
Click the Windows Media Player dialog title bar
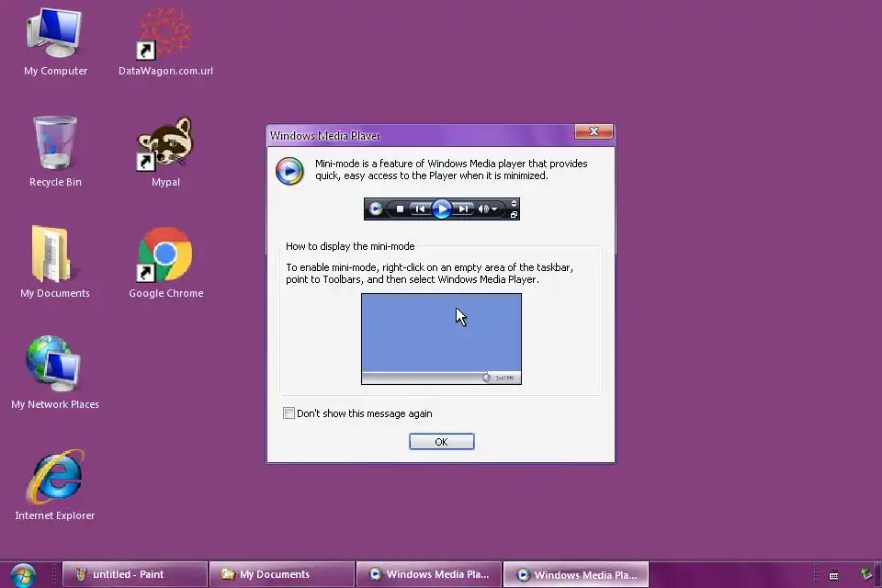[422, 136]
